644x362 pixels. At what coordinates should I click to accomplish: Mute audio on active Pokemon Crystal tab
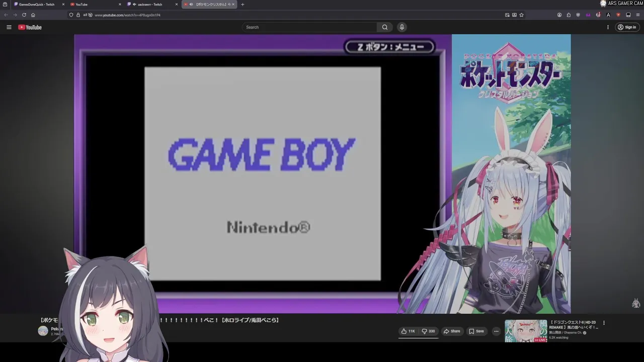click(191, 5)
